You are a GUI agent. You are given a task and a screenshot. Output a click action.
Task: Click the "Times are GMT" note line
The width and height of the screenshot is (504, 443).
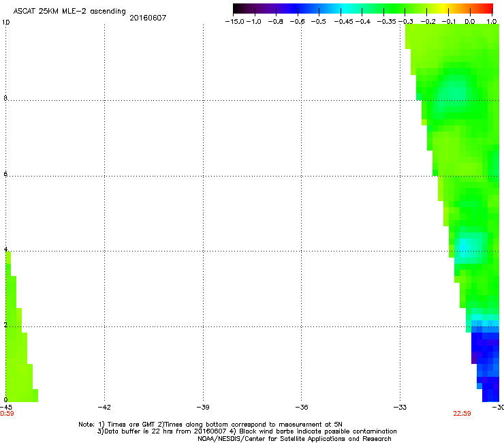(x=210, y=425)
